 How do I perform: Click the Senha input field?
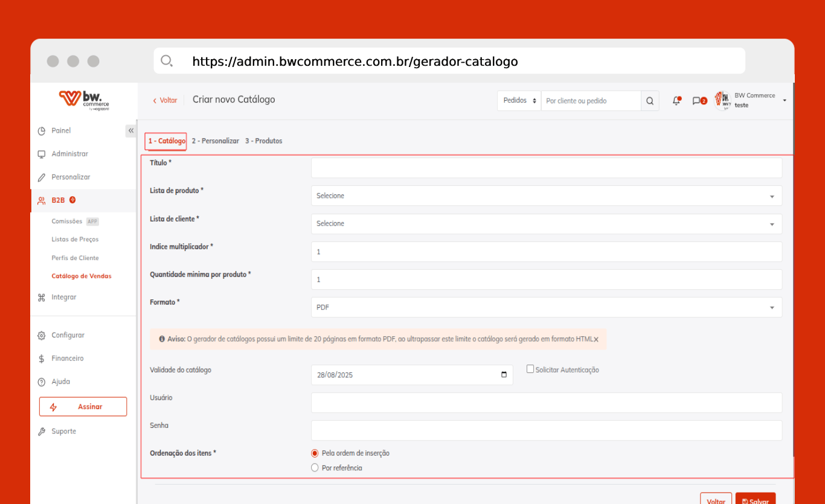(x=547, y=430)
